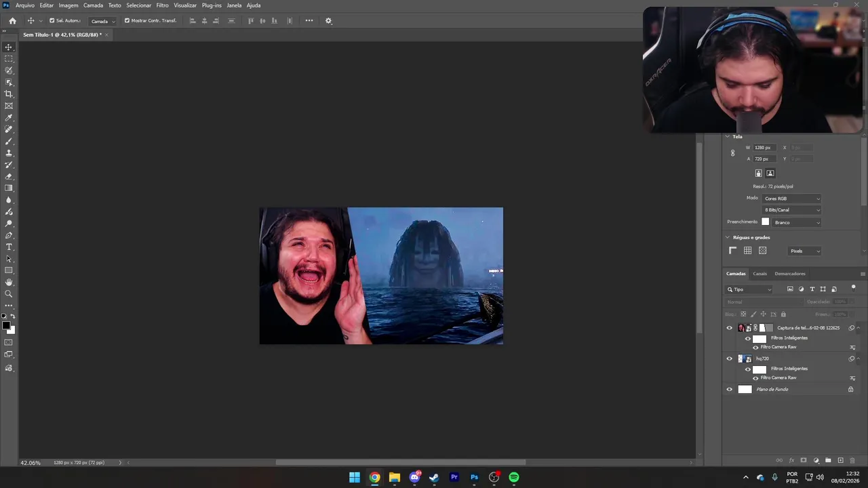Open the Imagem menu
The height and width of the screenshot is (488, 868).
[x=68, y=5]
